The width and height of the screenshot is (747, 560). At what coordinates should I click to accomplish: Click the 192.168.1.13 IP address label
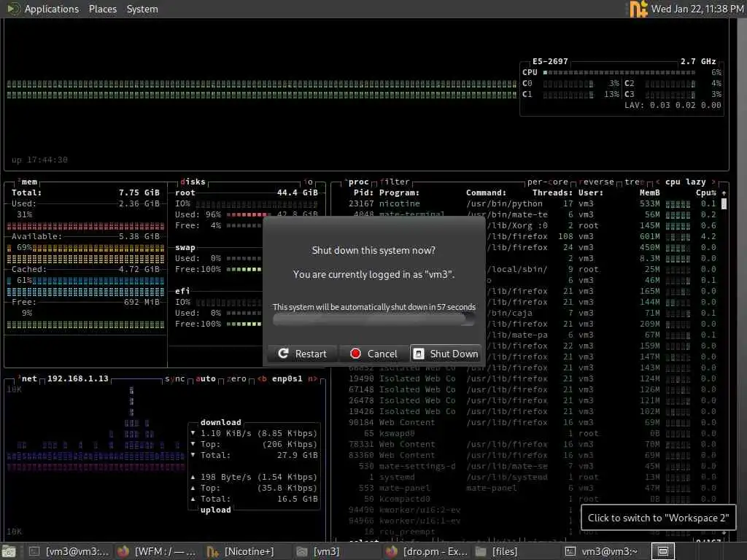tap(77, 379)
